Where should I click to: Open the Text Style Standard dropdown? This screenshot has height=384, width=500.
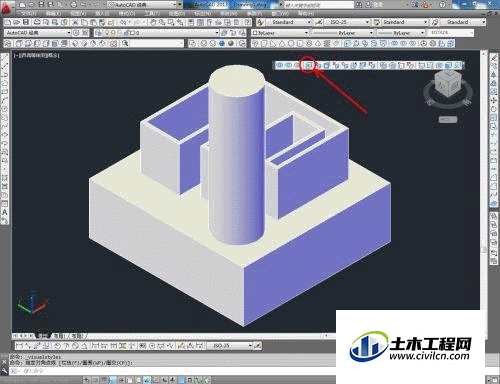point(289,22)
